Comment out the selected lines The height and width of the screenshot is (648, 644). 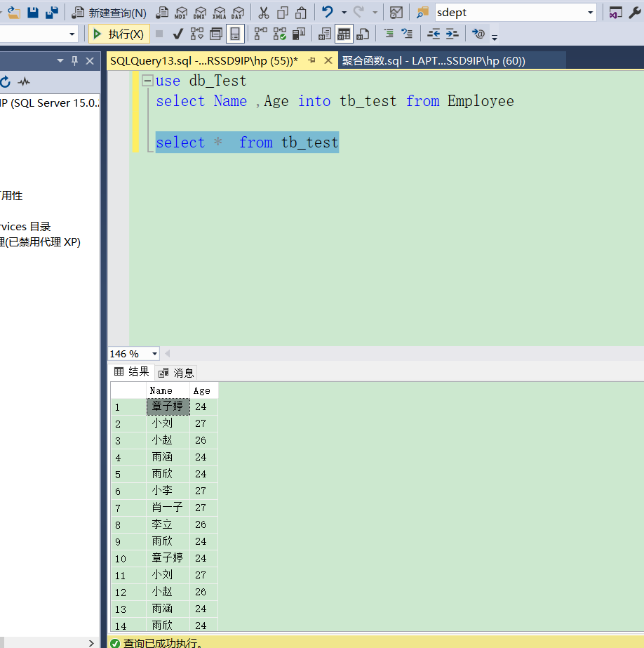click(x=389, y=34)
